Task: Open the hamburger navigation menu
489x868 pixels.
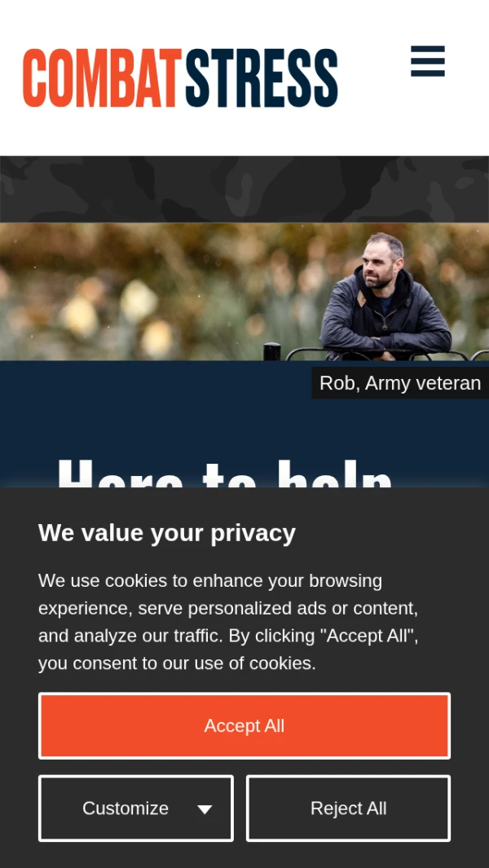Action: click(428, 61)
